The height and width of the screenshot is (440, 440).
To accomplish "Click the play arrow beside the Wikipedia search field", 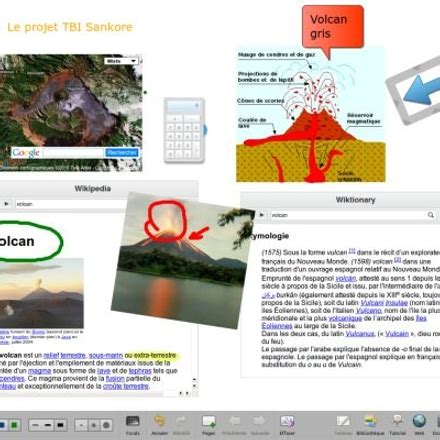I will [x=6, y=204].
